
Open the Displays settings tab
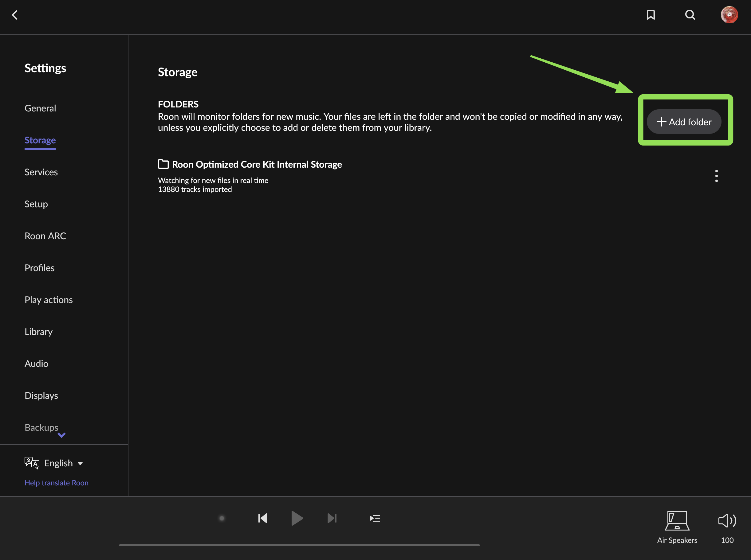[41, 396]
